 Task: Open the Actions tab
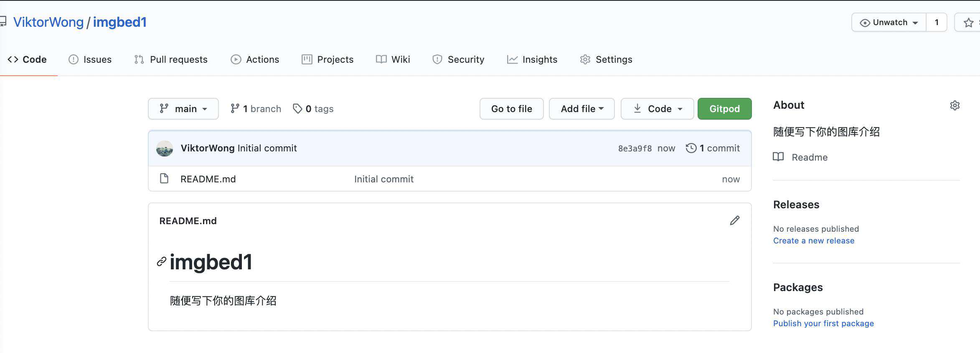coord(255,59)
